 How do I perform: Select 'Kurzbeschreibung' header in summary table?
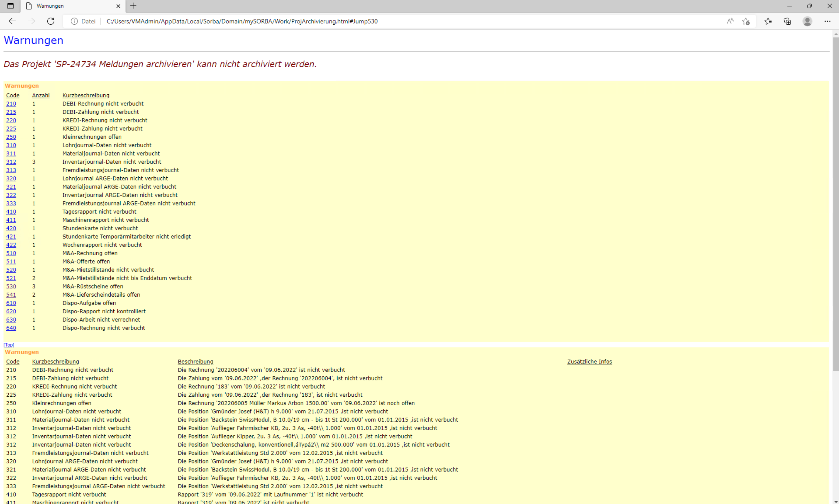pyautogui.click(x=86, y=95)
